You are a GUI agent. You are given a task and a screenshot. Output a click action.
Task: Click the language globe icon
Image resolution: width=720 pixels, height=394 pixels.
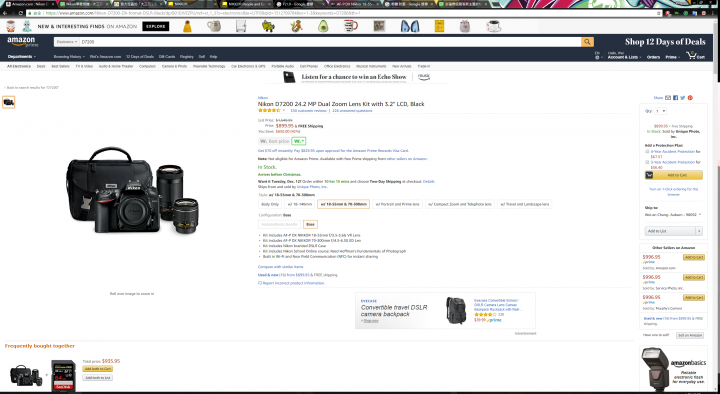597,56
